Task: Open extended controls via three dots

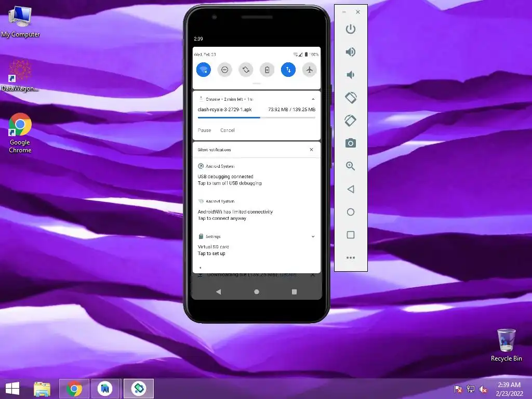Action: [x=351, y=258]
